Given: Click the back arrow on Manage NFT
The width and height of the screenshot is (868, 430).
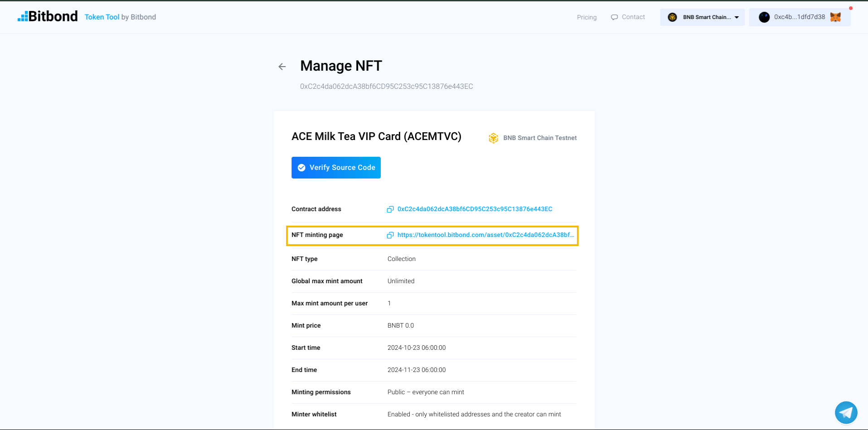Looking at the screenshot, I should [x=281, y=66].
